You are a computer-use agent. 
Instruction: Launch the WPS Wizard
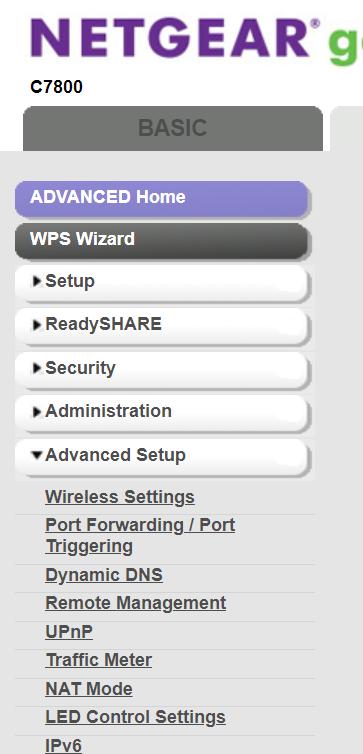click(162, 240)
